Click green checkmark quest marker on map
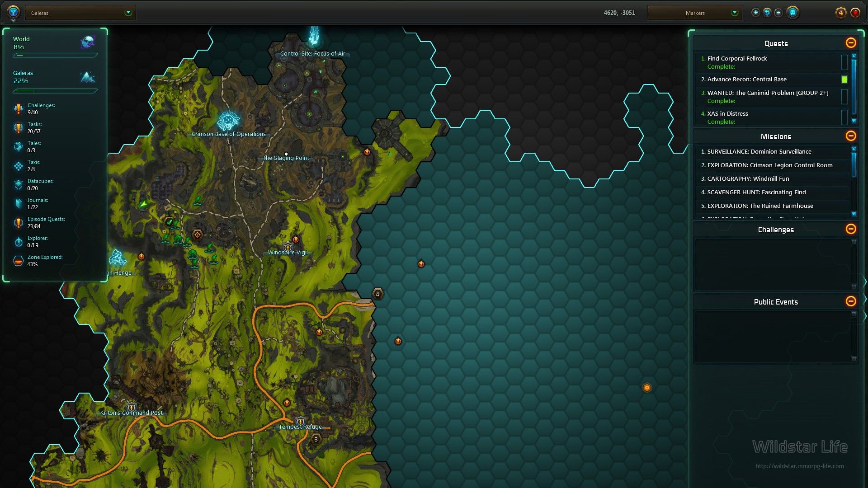Viewport: 868px width, 488px height. pos(169,222)
